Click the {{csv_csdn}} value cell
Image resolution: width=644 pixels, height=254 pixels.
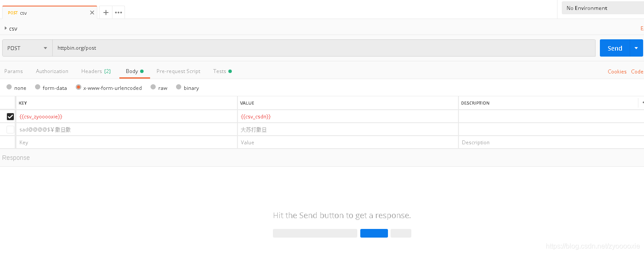click(348, 117)
